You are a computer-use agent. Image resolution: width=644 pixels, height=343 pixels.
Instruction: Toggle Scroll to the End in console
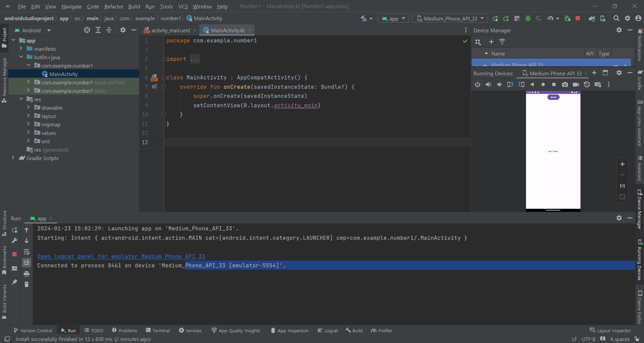[x=27, y=263]
